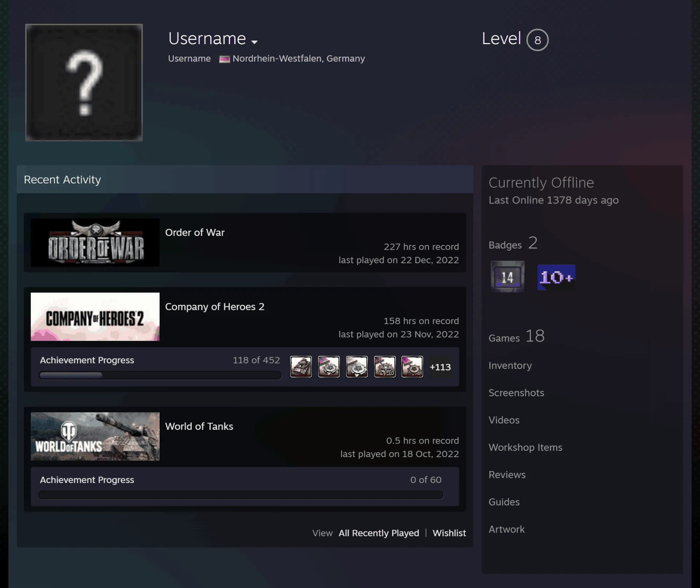Click World of Tanks achievement progress bar
Screen dimensions: 700x588
pyautogui.click(x=241, y=495)
